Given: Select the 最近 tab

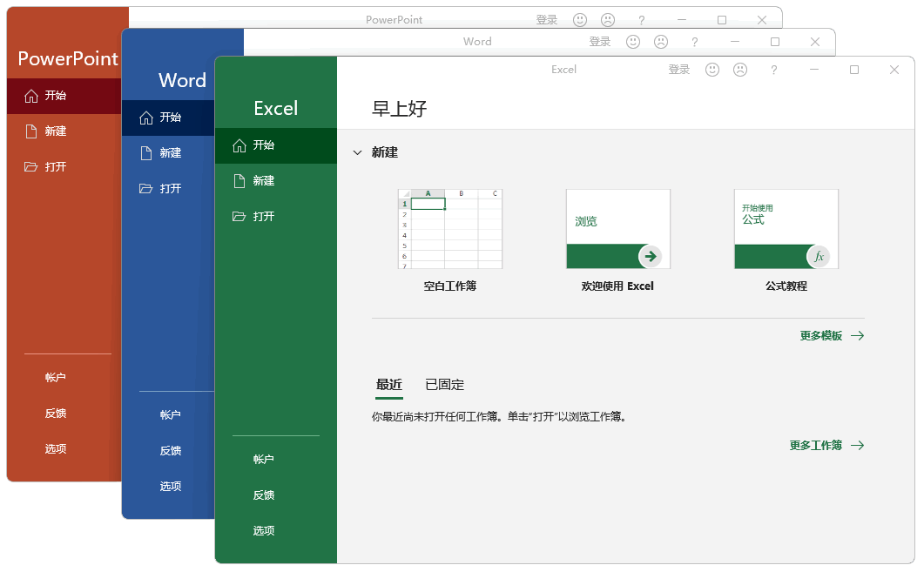Looking at the screenshot, I should pyautogui.click(x=388, y=385).
